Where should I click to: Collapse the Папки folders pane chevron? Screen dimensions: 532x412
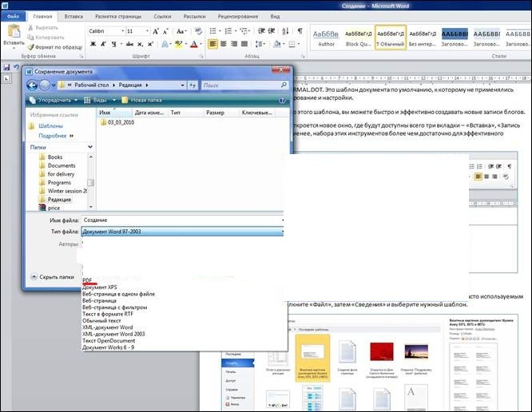point(90,147)
